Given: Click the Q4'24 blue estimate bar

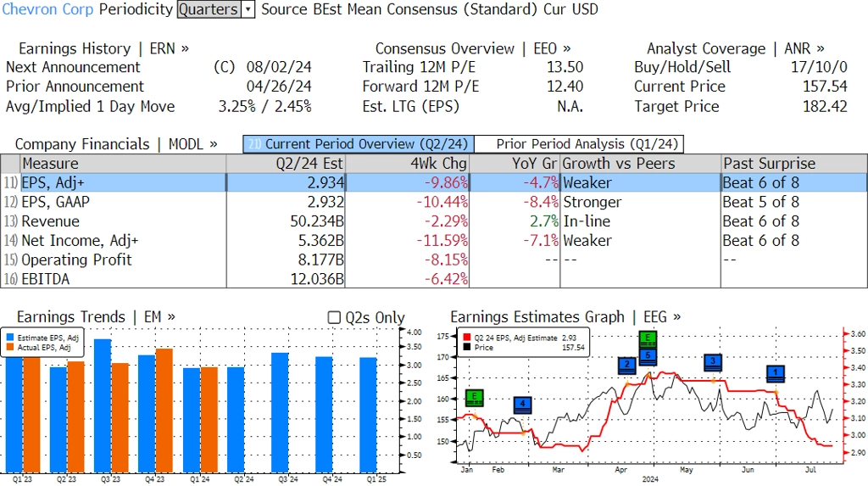Looking at the screenshot, I should pos(325,415).
